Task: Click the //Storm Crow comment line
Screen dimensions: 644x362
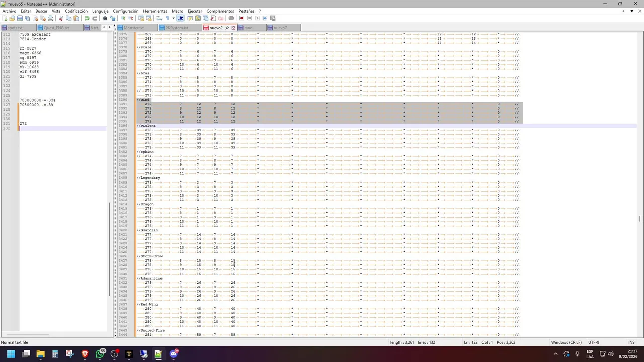Action: tap(149, 256)
